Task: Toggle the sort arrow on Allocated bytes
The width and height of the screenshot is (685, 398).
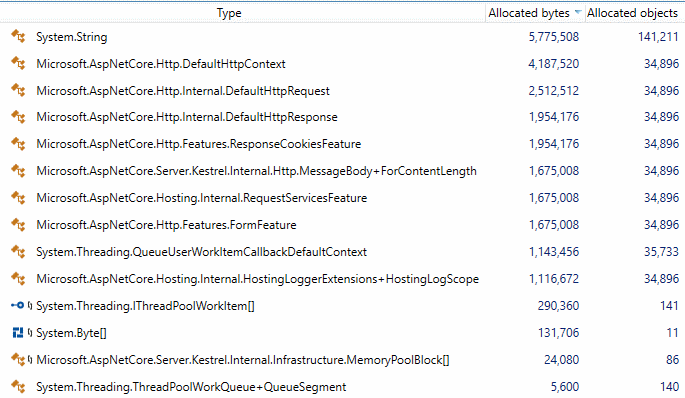Action: 578,12
